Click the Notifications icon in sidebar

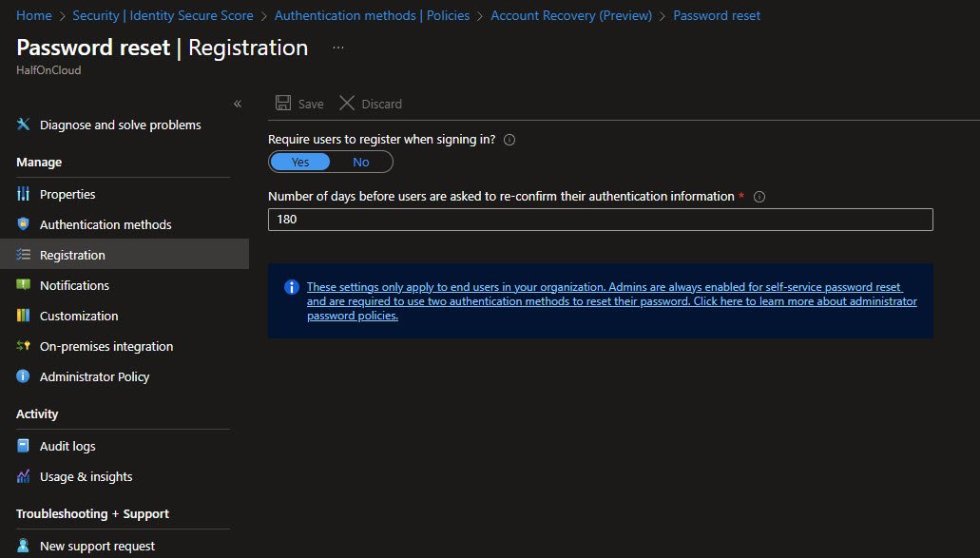(24, 285)
